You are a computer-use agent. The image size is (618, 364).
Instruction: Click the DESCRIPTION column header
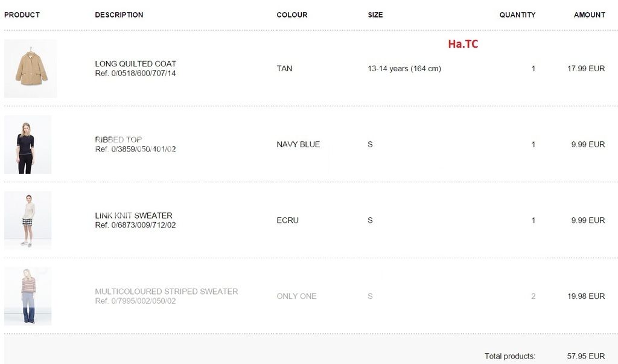point(119,14)
